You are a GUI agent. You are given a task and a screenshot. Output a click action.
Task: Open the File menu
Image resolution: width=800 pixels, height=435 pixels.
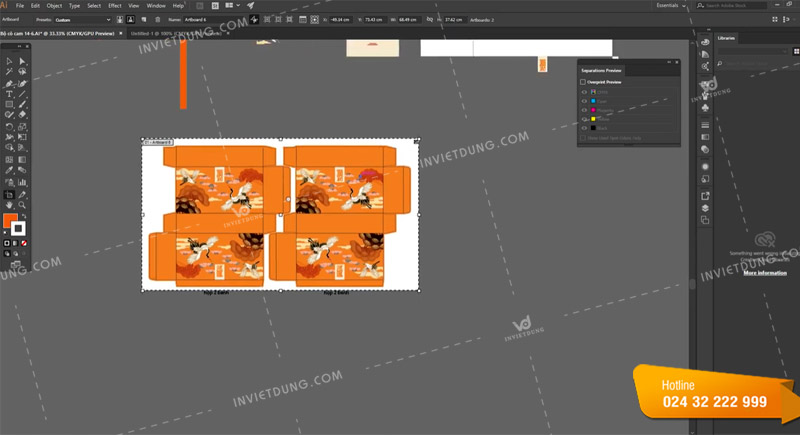[x=20, y=6]
